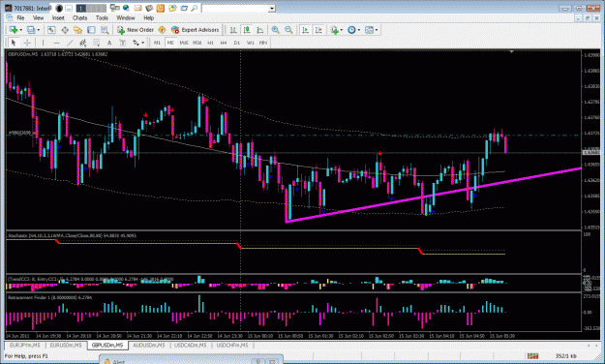
Task: Select the Text Label tool
Action: point(122,43)
